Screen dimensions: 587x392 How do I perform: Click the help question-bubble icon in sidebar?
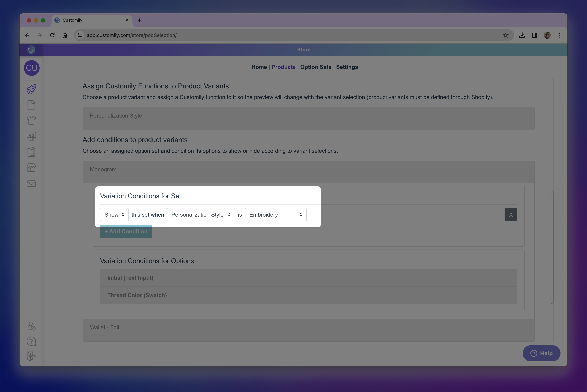point(31,341)
